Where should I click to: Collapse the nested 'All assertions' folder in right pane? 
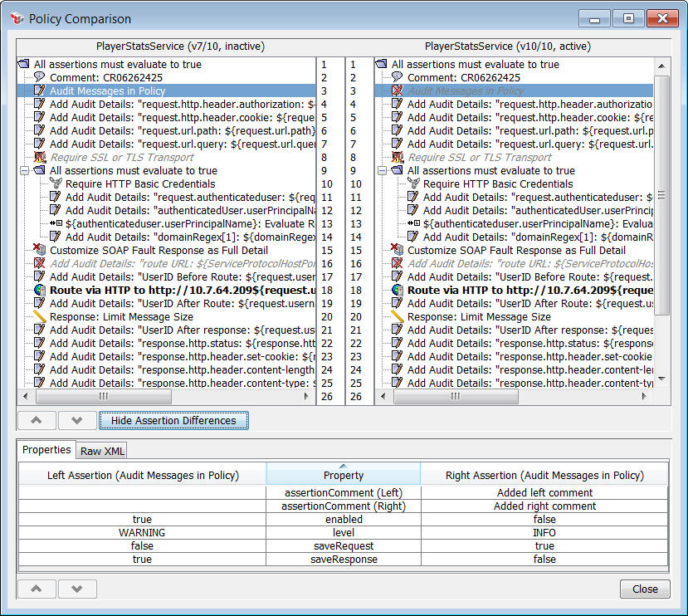click(x=381, y=170)
